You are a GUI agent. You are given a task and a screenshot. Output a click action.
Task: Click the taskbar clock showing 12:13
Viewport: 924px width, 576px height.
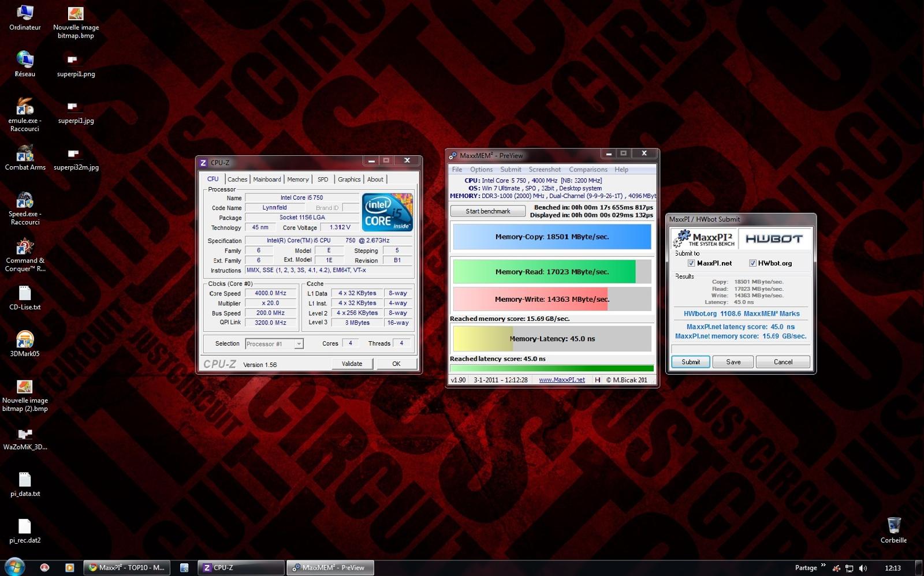tap(893, 568)
